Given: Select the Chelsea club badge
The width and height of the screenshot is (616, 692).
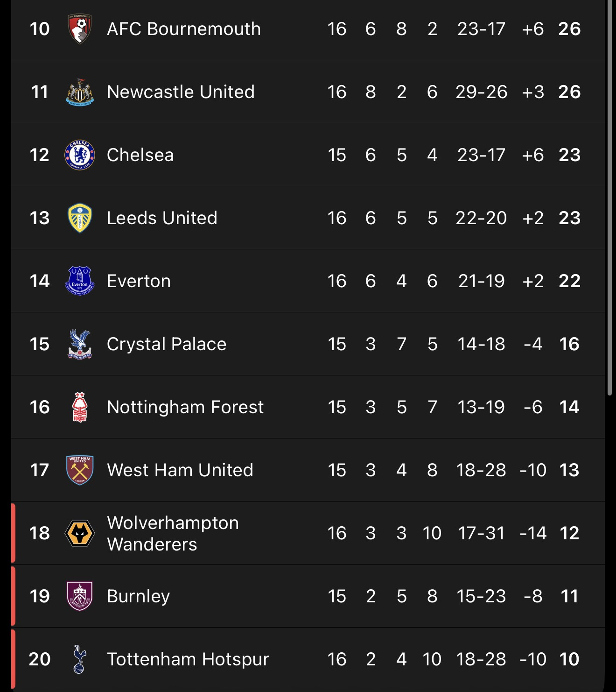Looking at the screenshot, I should 80,155.
